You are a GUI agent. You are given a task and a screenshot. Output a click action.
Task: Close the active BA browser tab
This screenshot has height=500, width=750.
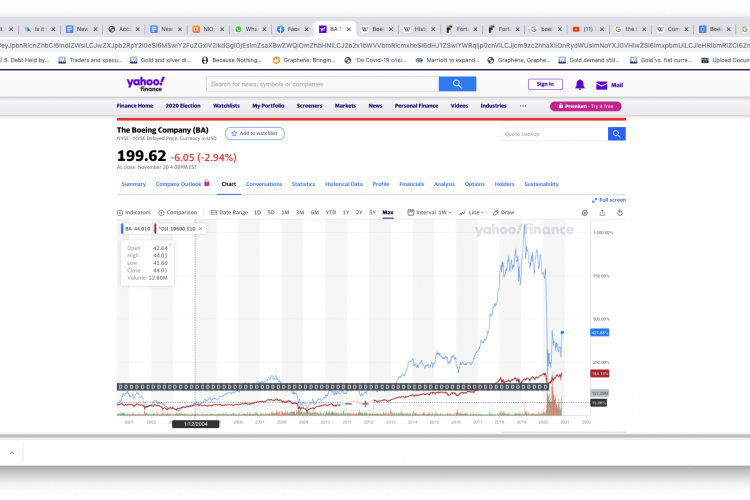pyautogui.click(x=349, y=29)
